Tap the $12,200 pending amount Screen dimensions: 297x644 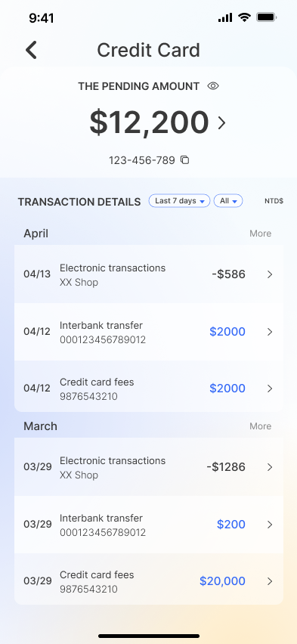tap(149, 122)
